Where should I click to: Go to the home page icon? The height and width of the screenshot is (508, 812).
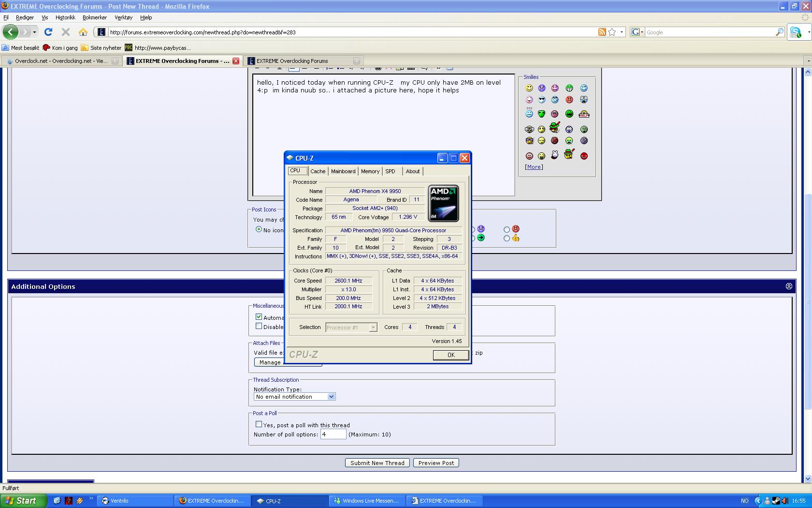(83, 32)
